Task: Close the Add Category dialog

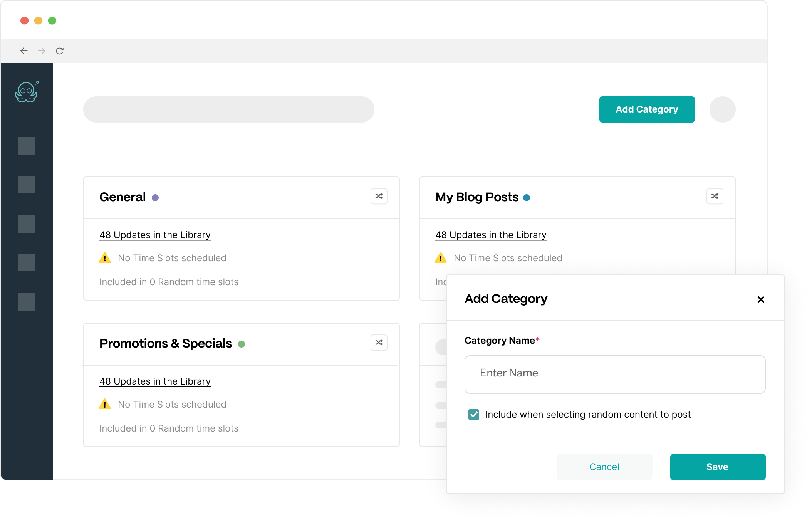Action: click(760, 299)
